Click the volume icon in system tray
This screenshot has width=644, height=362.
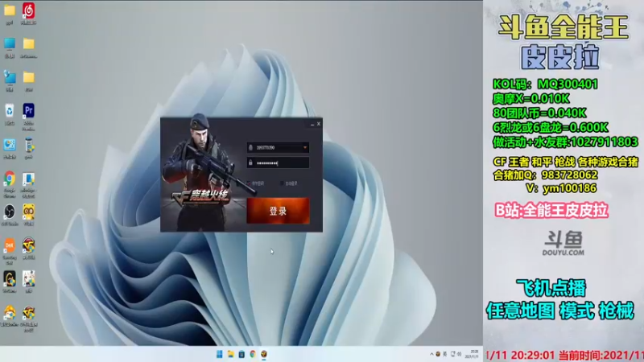459,354
